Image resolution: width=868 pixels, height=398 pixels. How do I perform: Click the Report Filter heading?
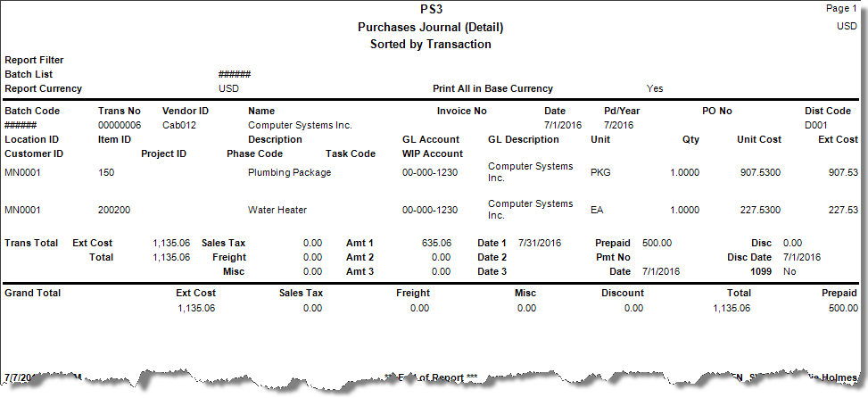pos(34,60)
